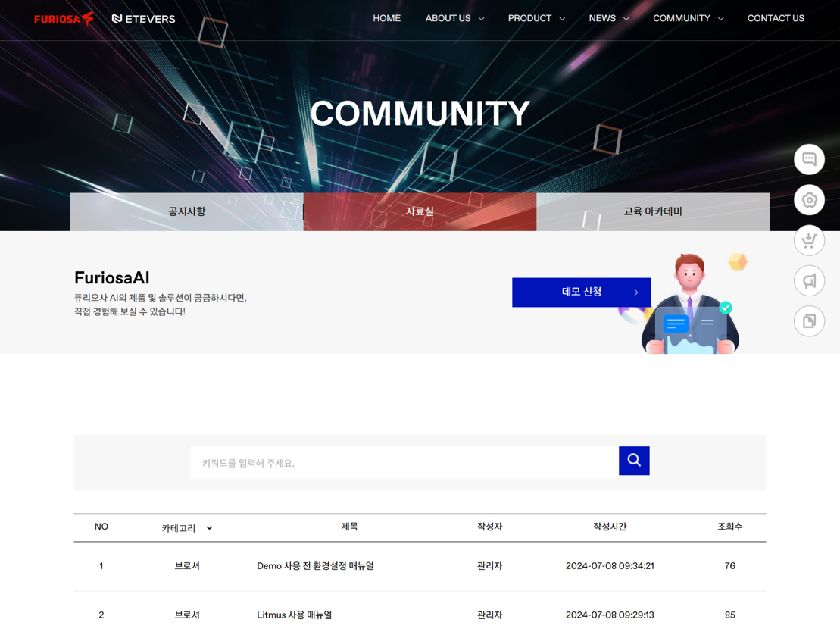Screen dimensions: 840x638
Task: Open the megaphone announcement floating icon
Action: 809,280
